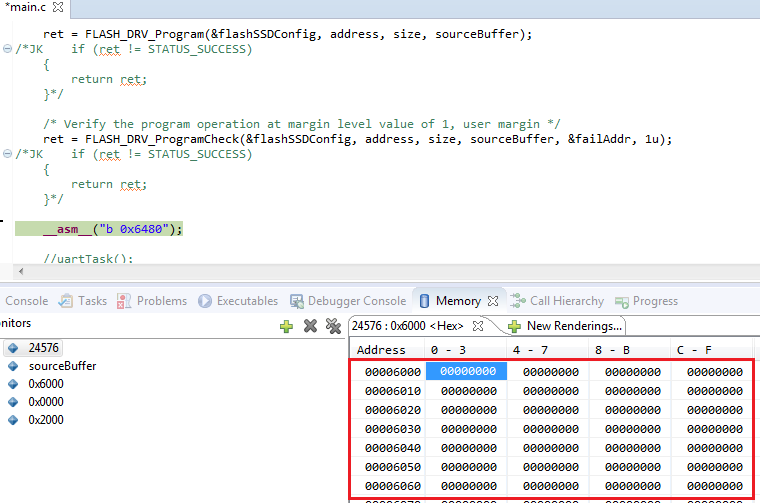This screenshot has width=760, height=503.
Task: Click the Progress tab icon
Action: pyautogui.click(x=621, y=302)
